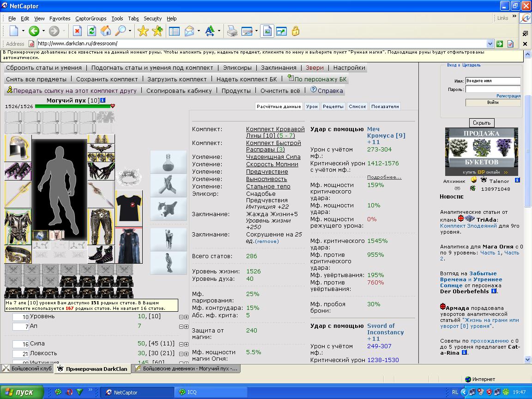Screen dimensions: 532x399
Task: Click the Имя username input field
Action: 492,81
